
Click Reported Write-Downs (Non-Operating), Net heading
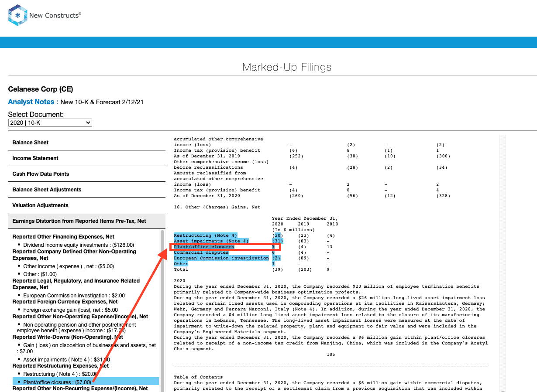coord(68,337)
